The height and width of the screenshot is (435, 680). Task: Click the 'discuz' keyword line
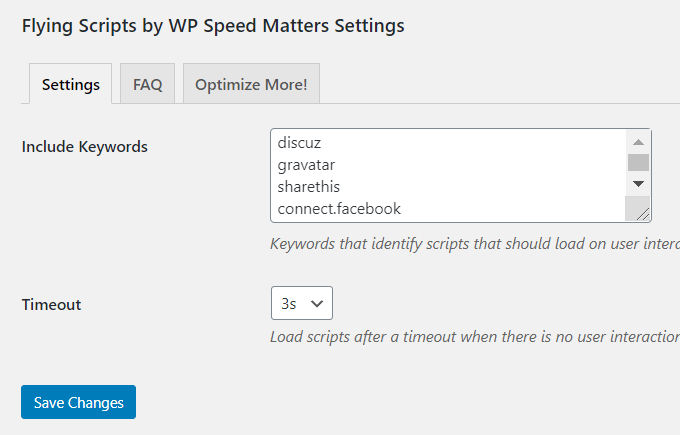pyautogui.click(x=299, y=143)
